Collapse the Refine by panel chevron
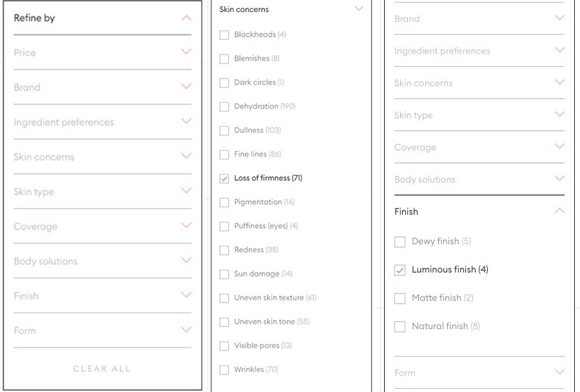This screenshot has height=392, width=580. point(186,18)
